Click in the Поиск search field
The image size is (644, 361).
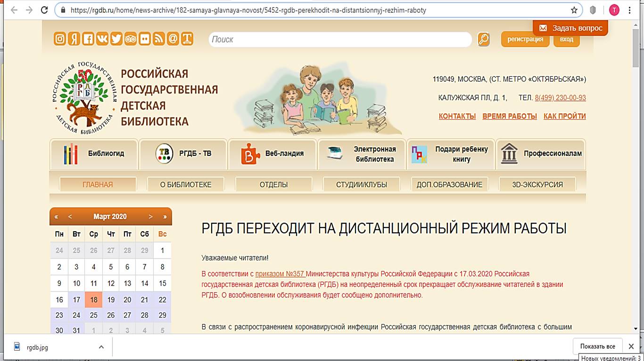click(x=340, y=40)
